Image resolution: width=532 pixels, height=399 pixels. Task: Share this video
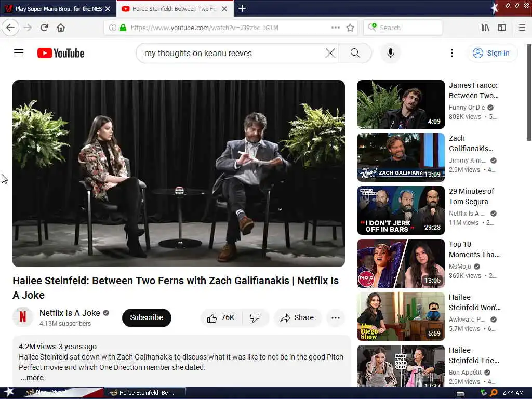297,317
